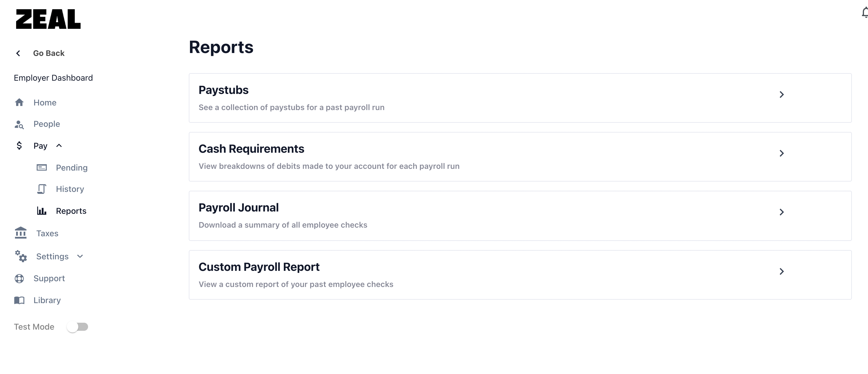868x374 pixels.
Task: Click the Home house icon
Action: 19,103
